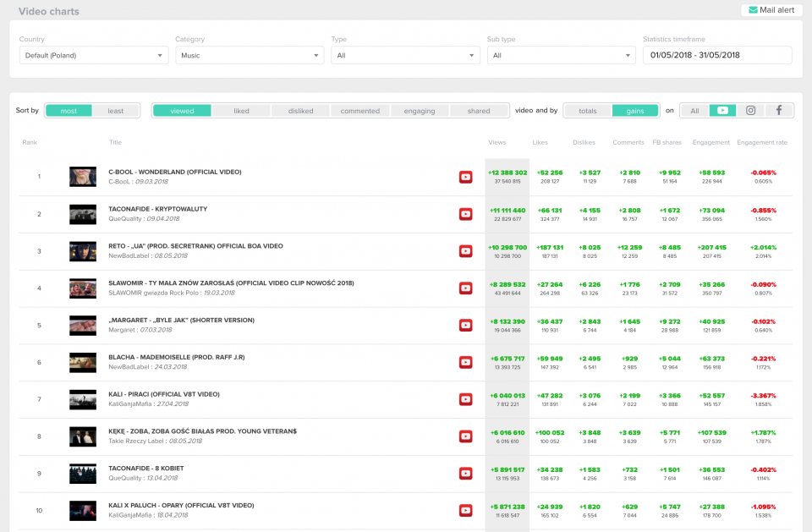Click engagement rate +2.014% value
The image size is (812, 532).
[x=763, y=248]
